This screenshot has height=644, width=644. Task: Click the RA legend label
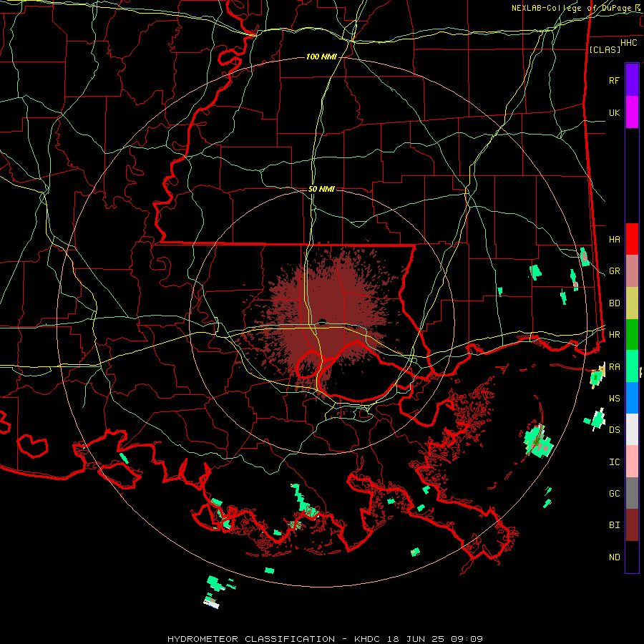615,367
